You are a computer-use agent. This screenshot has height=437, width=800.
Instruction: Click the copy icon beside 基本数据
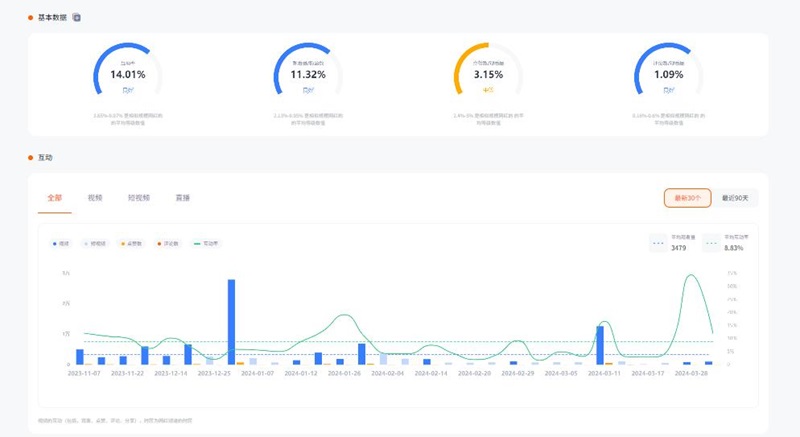[77, 18]
